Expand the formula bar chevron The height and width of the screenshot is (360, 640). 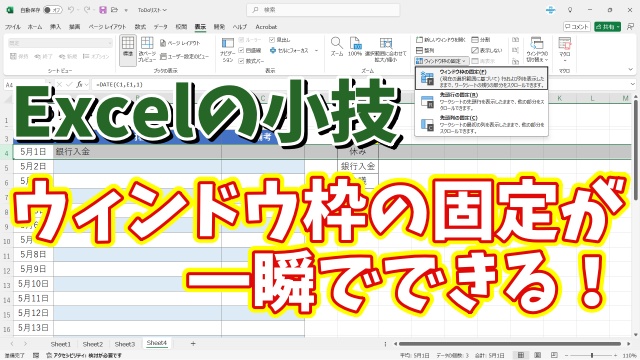(x=633, y=84)
